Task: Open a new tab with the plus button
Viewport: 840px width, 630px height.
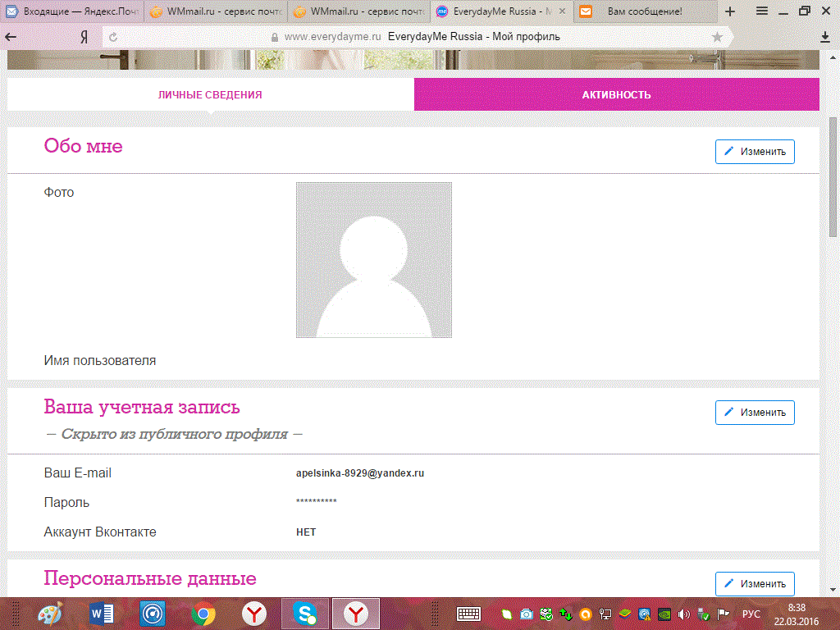Action: point(729,11)
